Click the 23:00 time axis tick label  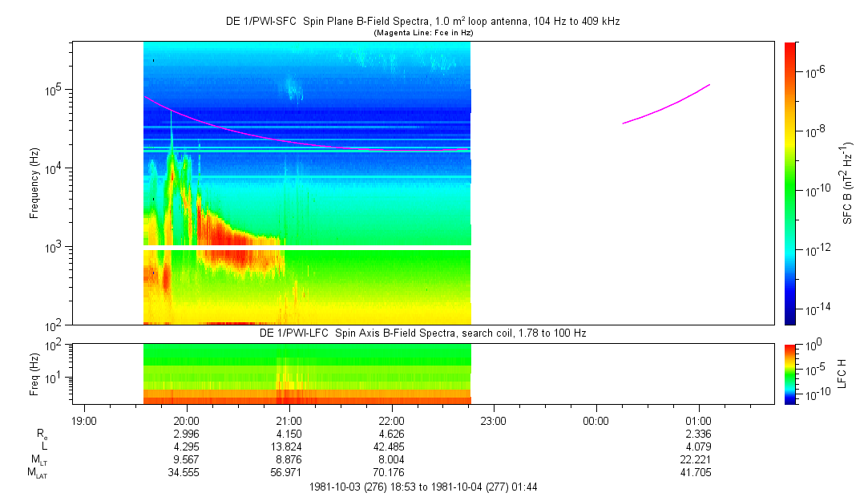point(494,420)
